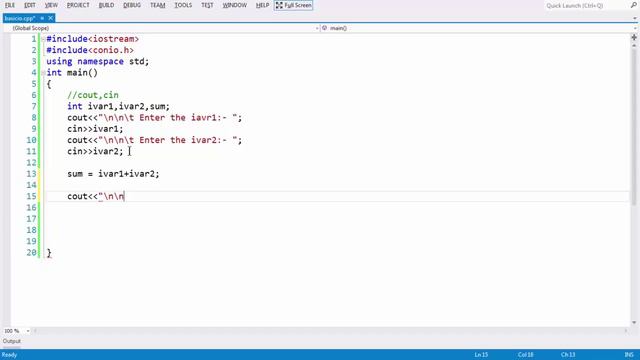Click the Ch 13 status indicator

click(x=568, y=355)
